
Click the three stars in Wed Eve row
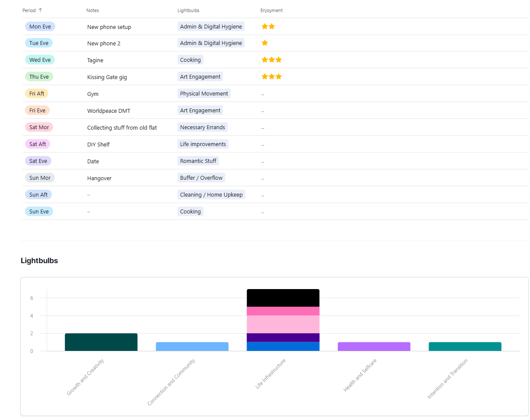click(272, 60)
